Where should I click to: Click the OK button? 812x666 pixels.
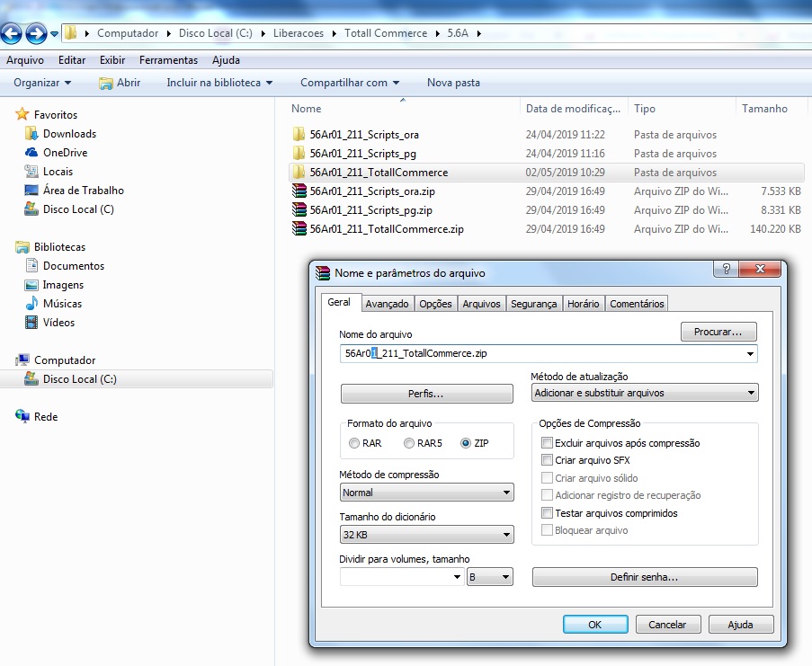595,625
